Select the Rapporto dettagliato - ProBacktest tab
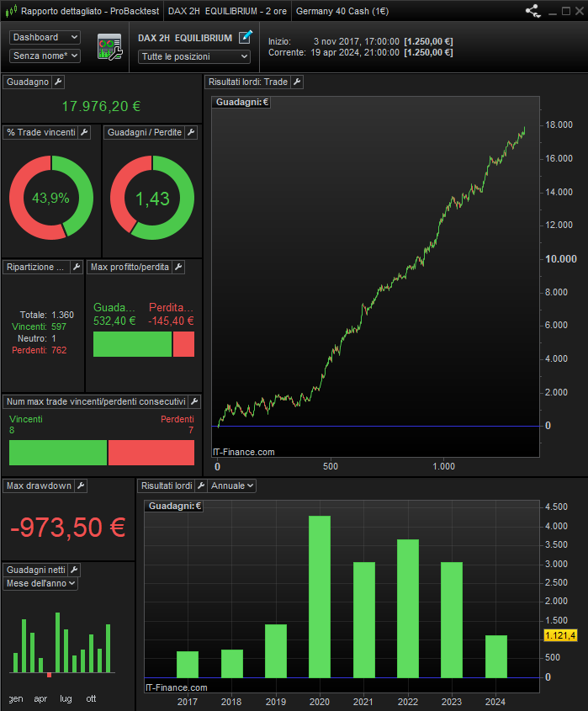This screenshot has height=711, width=588. tap(83, 11)
